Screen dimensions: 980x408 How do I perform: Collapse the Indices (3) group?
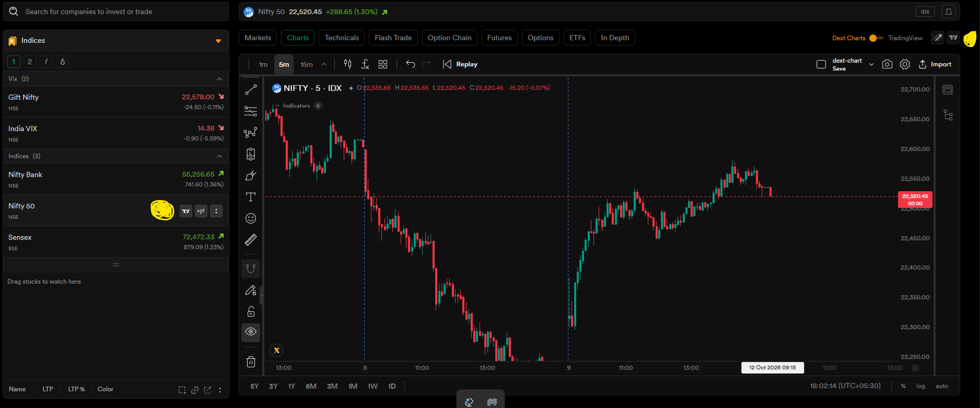(x=219, y=156)
